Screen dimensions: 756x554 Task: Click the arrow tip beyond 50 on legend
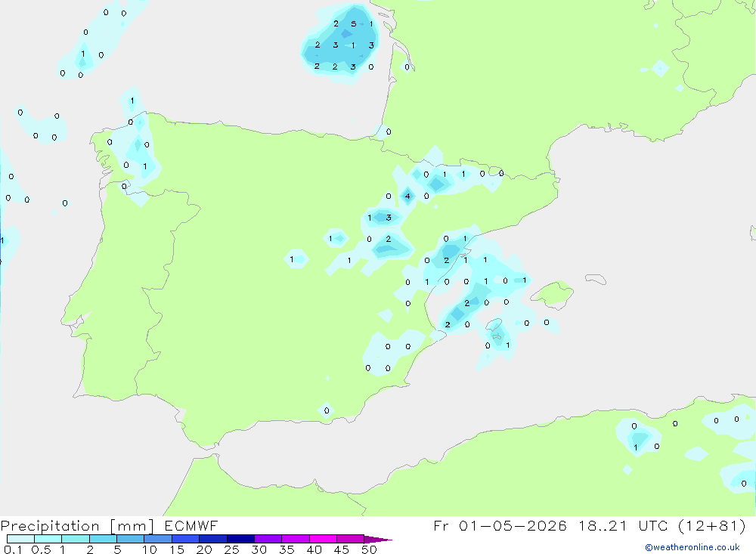(x=378, y=540)
